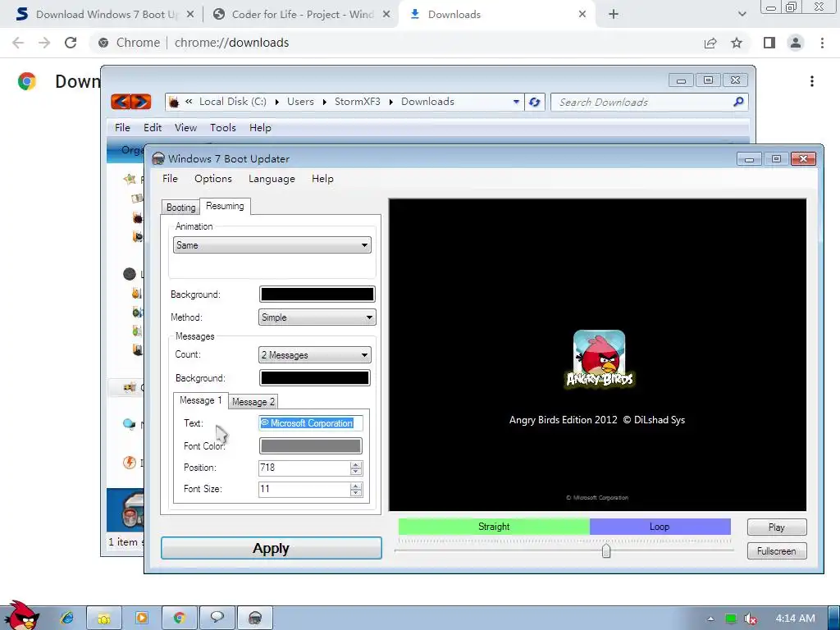Launch Internet Explorer from the taskbar

[x=67, y=619]
